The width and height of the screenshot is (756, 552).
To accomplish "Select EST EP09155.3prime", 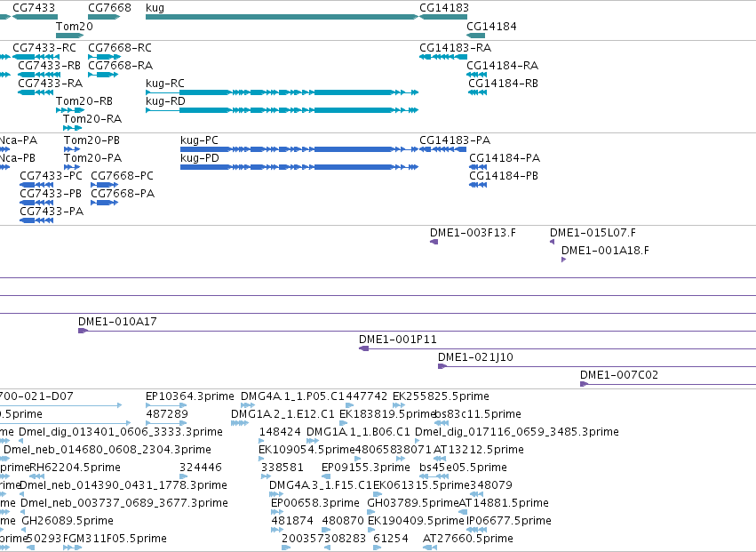I will (x=365, y=468).
